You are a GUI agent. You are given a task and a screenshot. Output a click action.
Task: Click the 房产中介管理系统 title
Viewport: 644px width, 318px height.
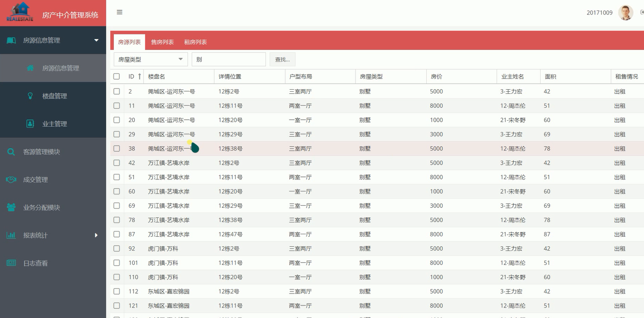tap(70, 15)
